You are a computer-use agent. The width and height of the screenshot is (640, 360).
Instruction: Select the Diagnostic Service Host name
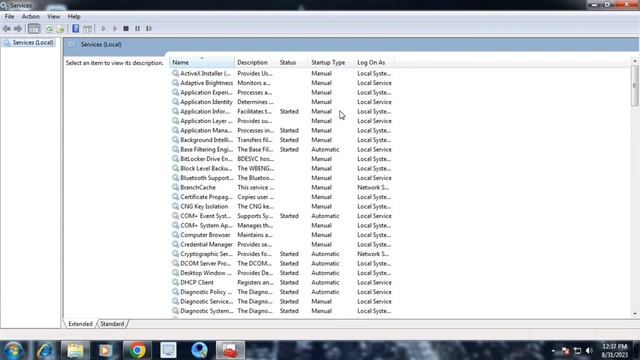click(207, 301)
